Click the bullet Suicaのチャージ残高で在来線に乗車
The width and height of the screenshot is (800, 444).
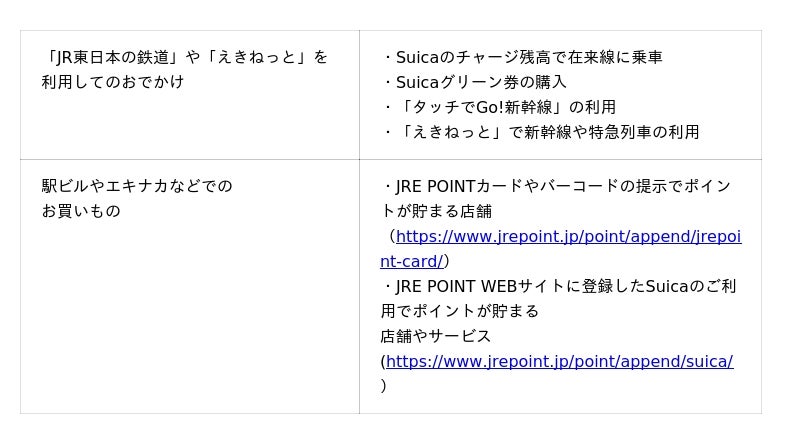[x=521, y=57]
